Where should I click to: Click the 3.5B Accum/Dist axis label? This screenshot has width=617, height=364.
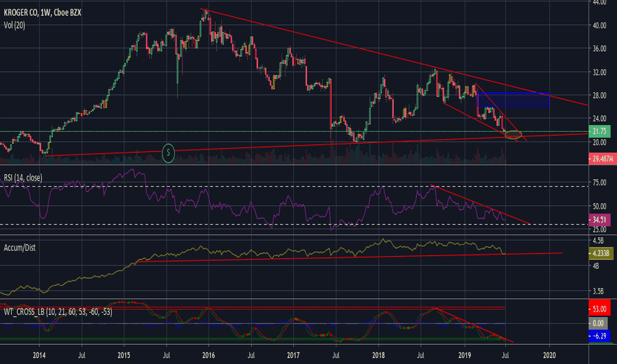[x=598, y=292]
